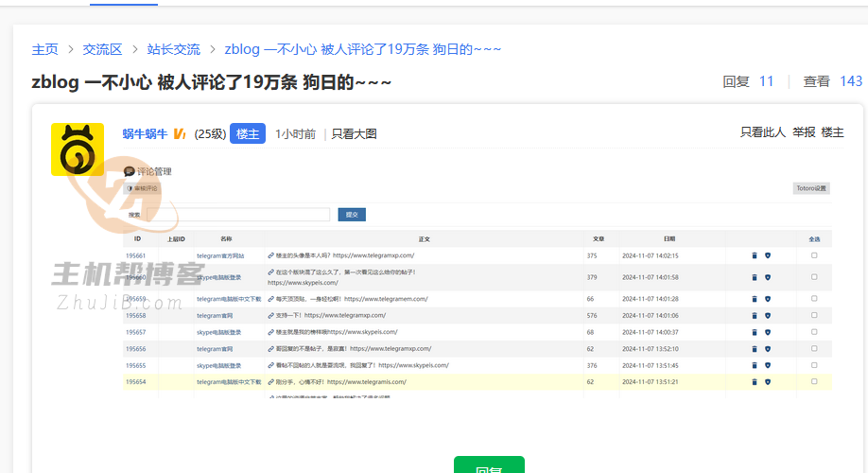
Task: Delete comment 195657 with its trash icon
Action: point(754,332)
